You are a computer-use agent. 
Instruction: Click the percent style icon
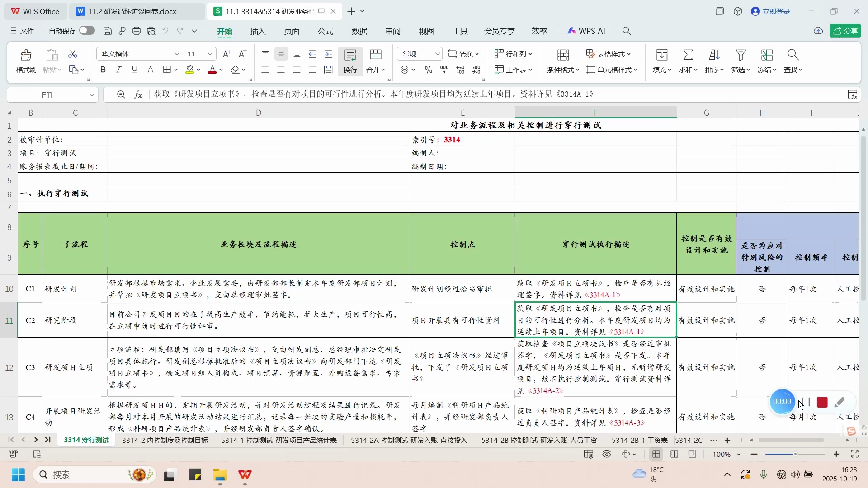pyautogui.click(x=429, y=70)
